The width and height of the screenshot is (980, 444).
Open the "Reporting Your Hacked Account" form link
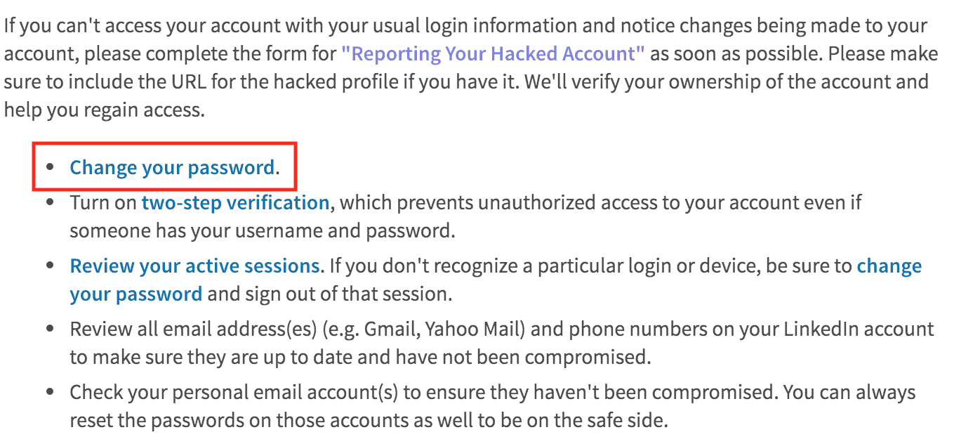pos(493,54)
